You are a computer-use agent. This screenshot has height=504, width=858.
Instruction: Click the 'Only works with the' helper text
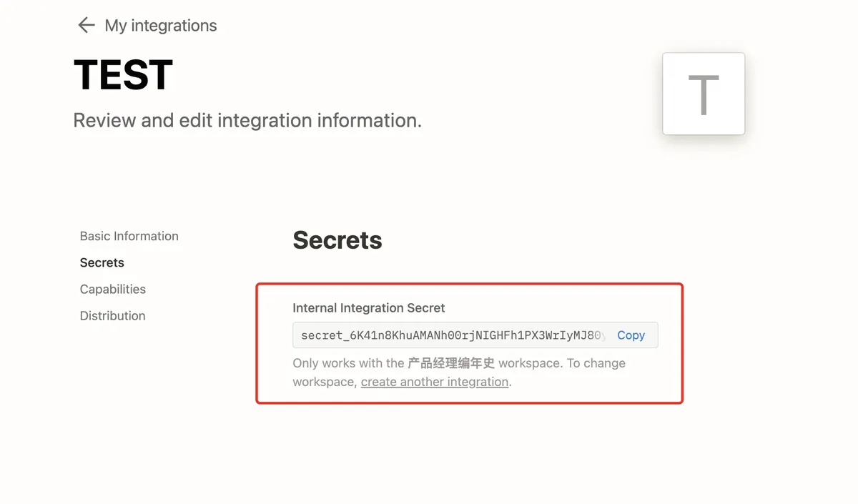tap(348, 363)
